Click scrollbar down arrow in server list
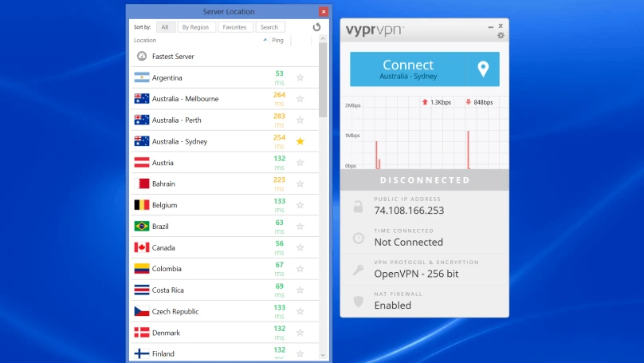Viewport: 644px width, 363px height. click(x=323, y=355)
